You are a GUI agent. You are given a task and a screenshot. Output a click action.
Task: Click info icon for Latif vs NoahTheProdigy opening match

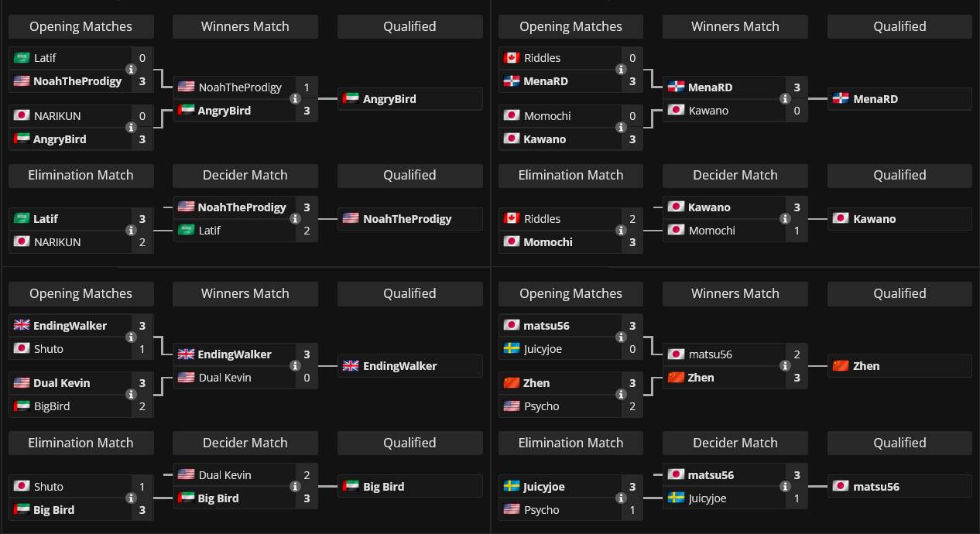point(131,70)
